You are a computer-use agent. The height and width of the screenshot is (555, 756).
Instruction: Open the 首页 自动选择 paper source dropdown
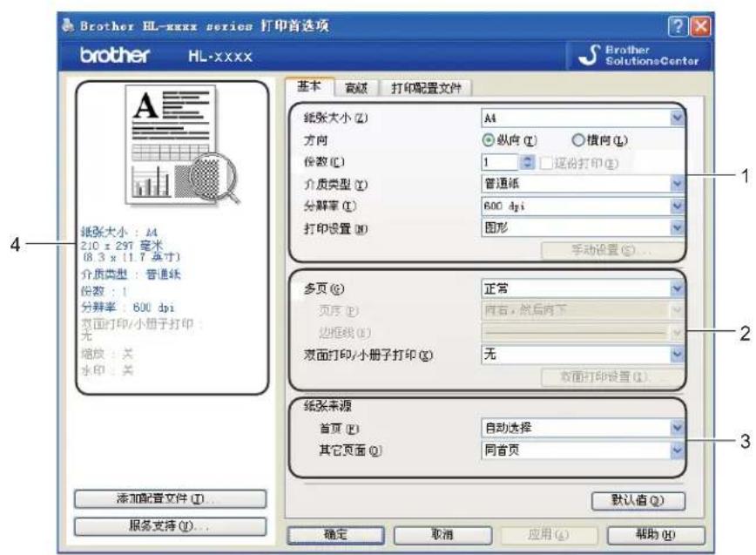tap(583, 427)
